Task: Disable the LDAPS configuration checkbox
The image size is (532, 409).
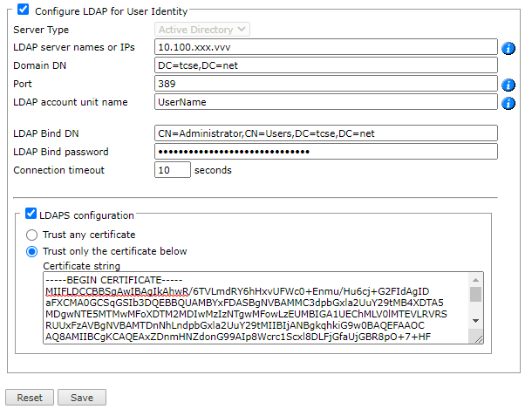Action: click(x=31, y=215)
